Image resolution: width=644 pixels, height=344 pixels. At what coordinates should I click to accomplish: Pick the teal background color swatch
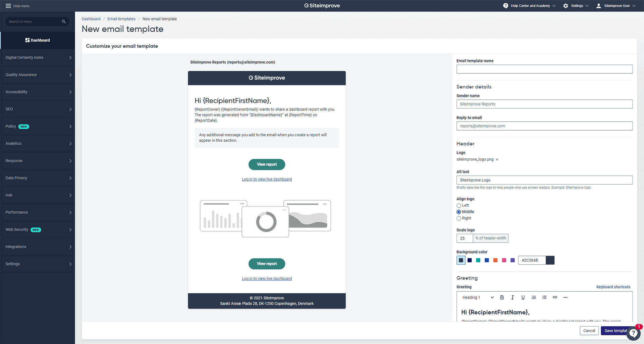pyautogui.click(x=478, y=260)
